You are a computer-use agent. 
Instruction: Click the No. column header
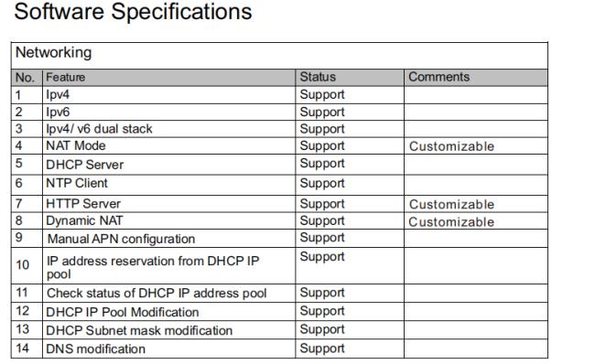pyautogui.click(x=25, y=78)
